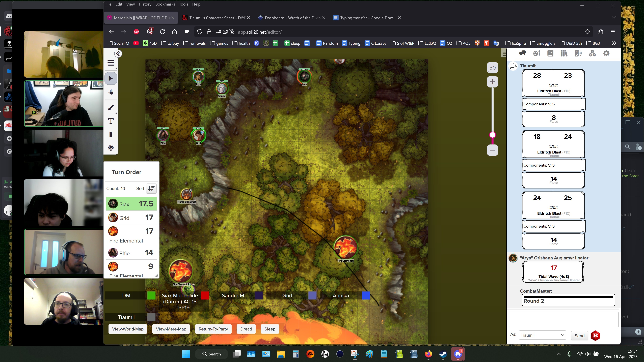Open the turn order Sort dropdown
This screenshot has height=362, width=644.
(x=151, y=189)
